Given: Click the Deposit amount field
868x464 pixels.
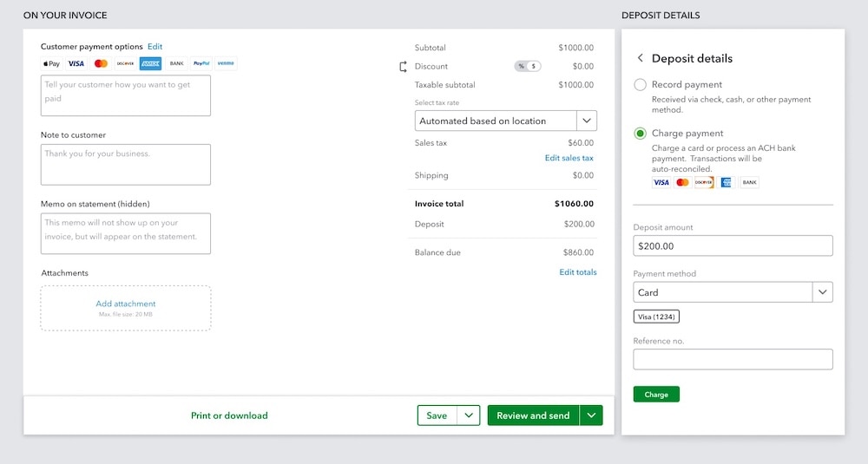Looking at the screenshot, I should (x=733, y=246).
